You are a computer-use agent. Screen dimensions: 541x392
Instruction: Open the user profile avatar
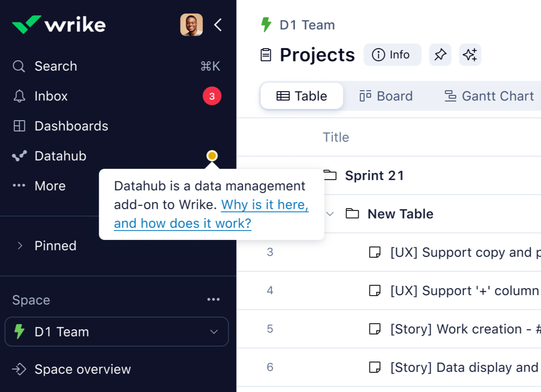pyautogui.click(x=192, y=25)
